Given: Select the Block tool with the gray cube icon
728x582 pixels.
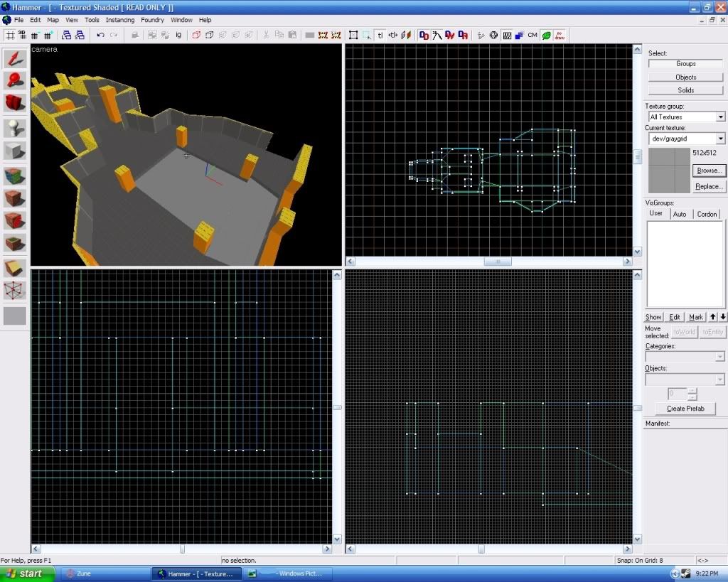Looking at the screenshot, I should click(15, 151).
